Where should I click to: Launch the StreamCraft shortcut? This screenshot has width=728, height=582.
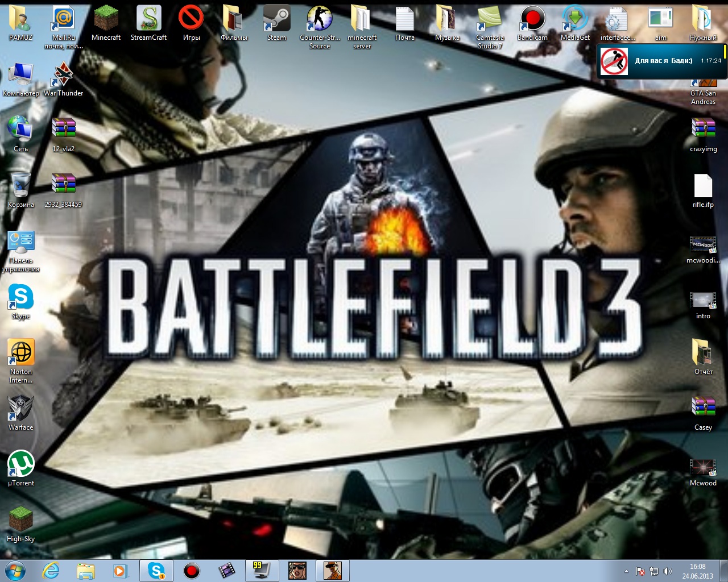click(148, 23)
